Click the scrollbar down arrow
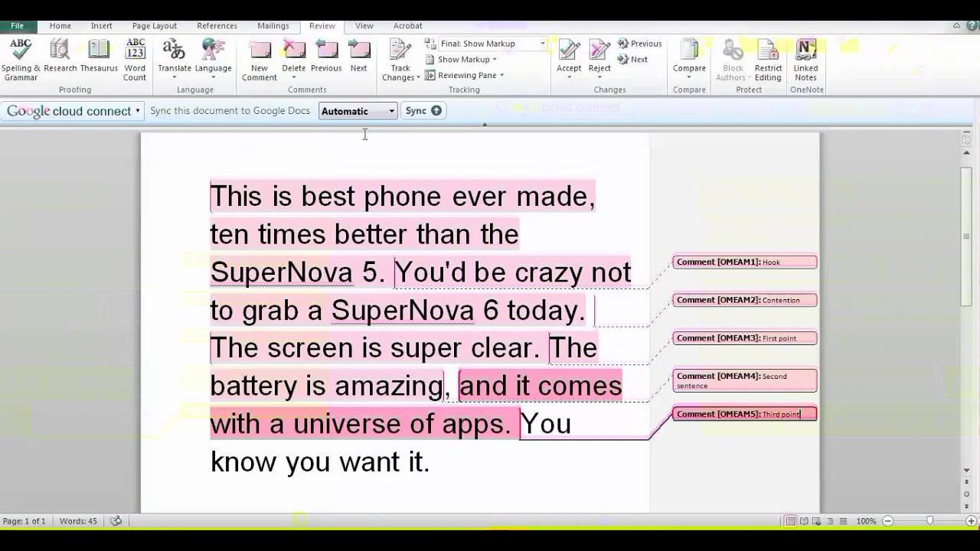 tap(966, 470)
